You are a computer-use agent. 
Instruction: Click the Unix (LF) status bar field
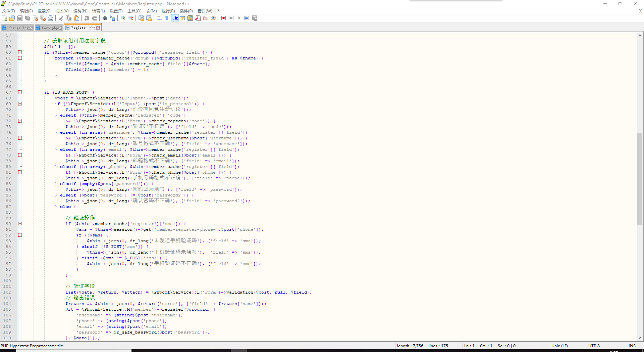click(559, 346)
